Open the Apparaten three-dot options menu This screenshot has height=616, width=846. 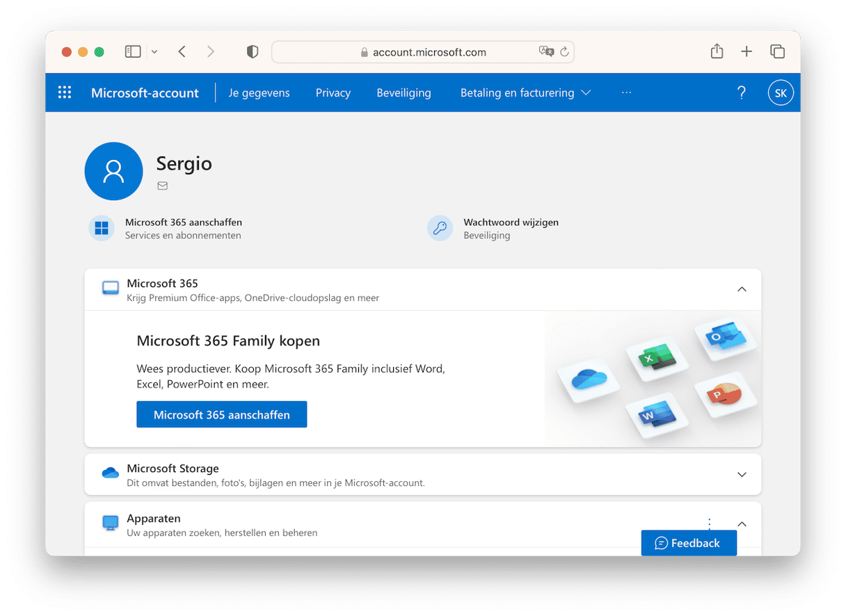tap(710, 524)
